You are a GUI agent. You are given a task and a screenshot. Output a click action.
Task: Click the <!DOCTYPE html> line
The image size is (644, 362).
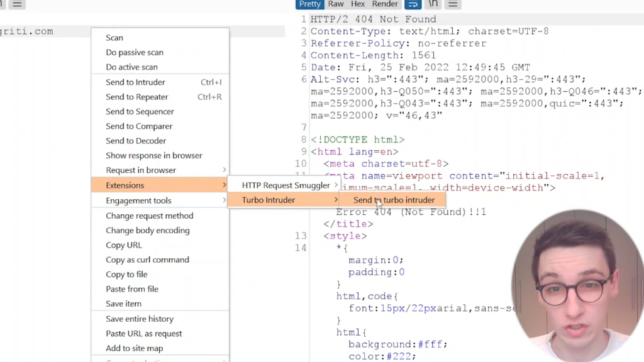tap(358, 140)
